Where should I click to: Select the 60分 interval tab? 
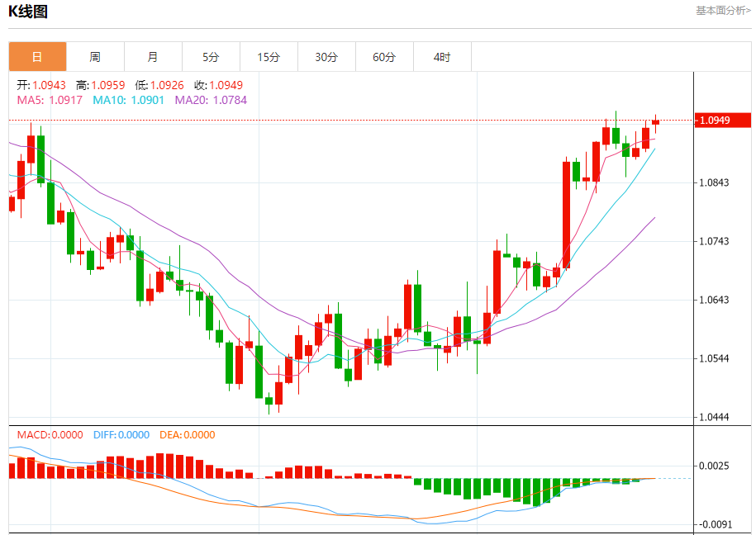point(385,57)
